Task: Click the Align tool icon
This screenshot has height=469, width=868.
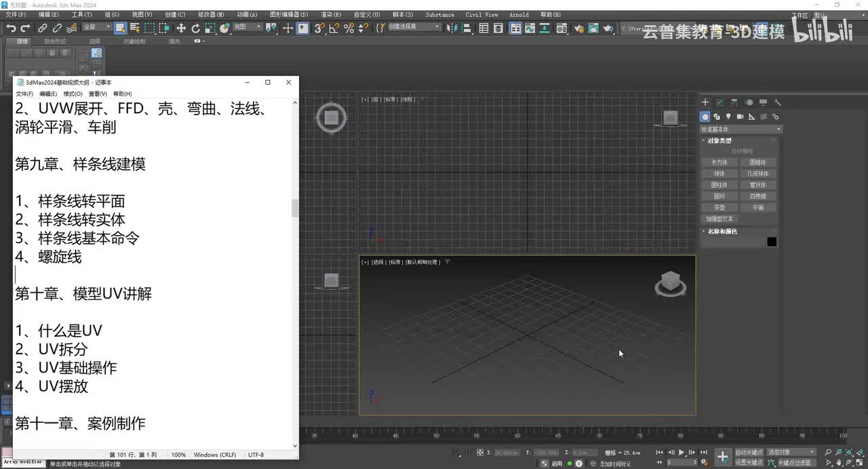Action: (x=467, y=28)
